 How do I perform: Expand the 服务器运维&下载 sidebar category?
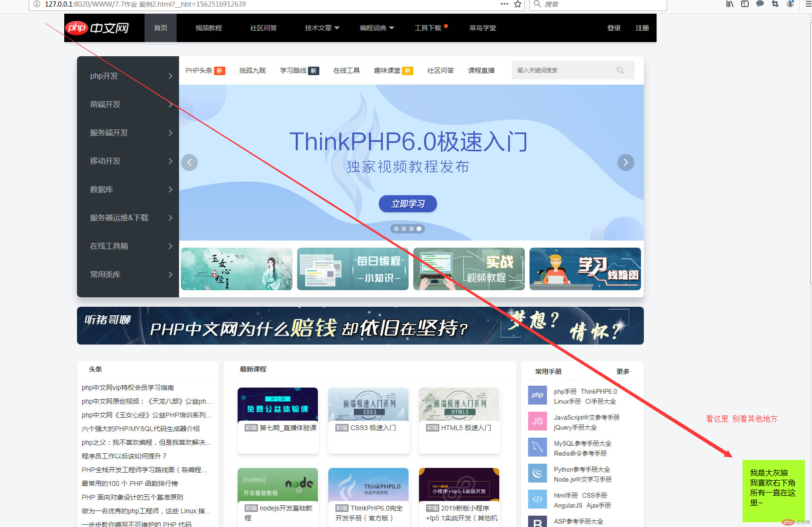pyautogui.click(x=128, y=218)
